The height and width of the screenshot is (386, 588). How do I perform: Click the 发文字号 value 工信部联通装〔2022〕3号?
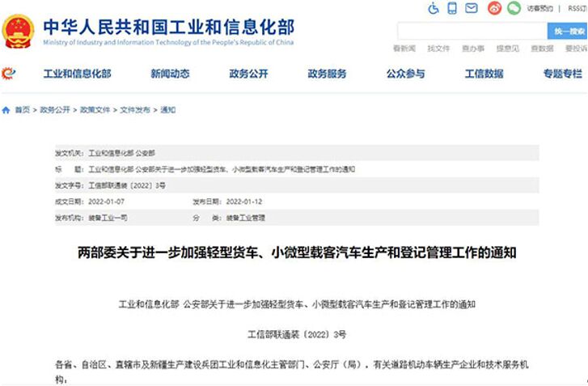coord(127,185)
